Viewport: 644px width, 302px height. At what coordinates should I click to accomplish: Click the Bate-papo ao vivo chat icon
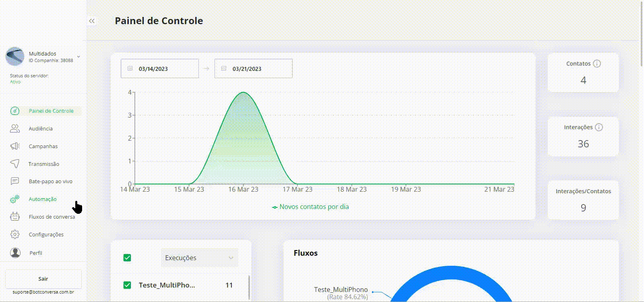15,181
